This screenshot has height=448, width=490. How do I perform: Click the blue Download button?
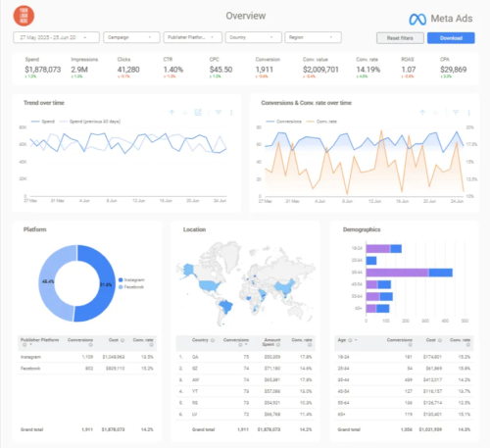[451, 38]
